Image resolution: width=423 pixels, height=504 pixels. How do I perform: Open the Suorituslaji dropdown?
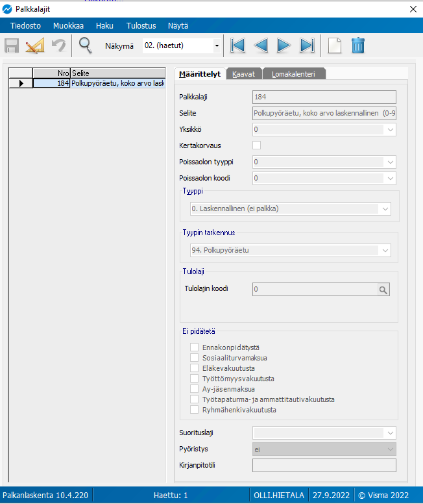(391, 433)
